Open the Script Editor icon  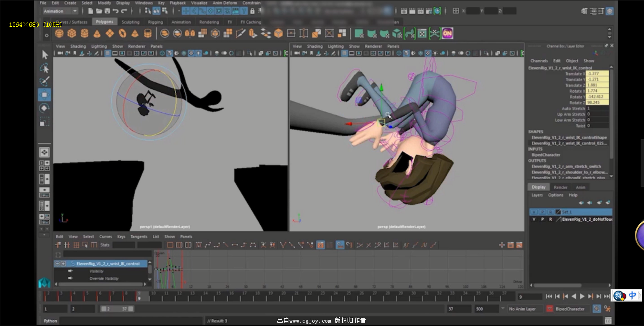pyautogui.click(x=608, y=321)
